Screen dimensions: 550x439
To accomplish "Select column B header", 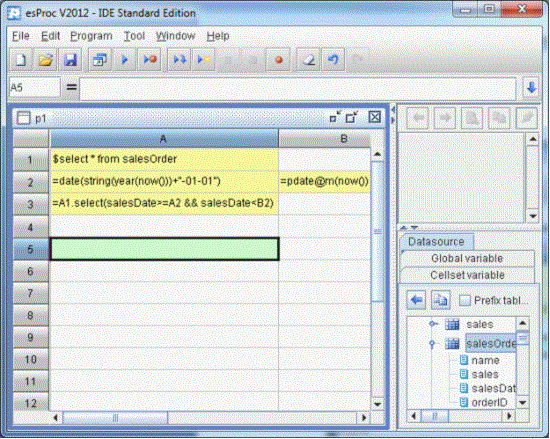I will pos(324,139).
